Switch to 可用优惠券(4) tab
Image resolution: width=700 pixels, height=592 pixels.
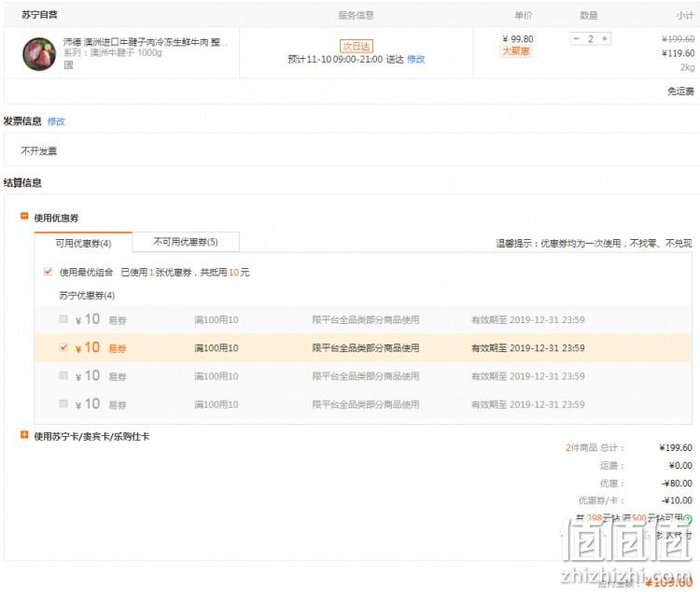point(83,243)
